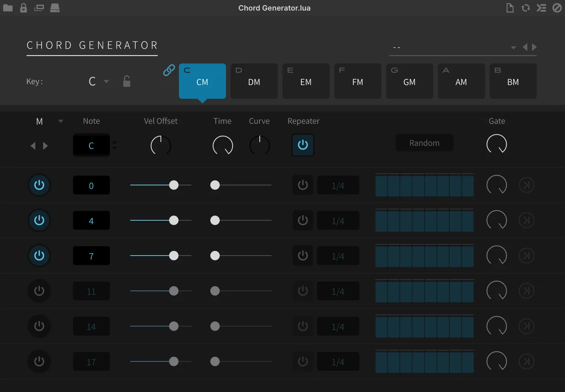Click the shuffle-lines icon at top right
Screen dimensions: 565x392
click(x=541, y=8)
